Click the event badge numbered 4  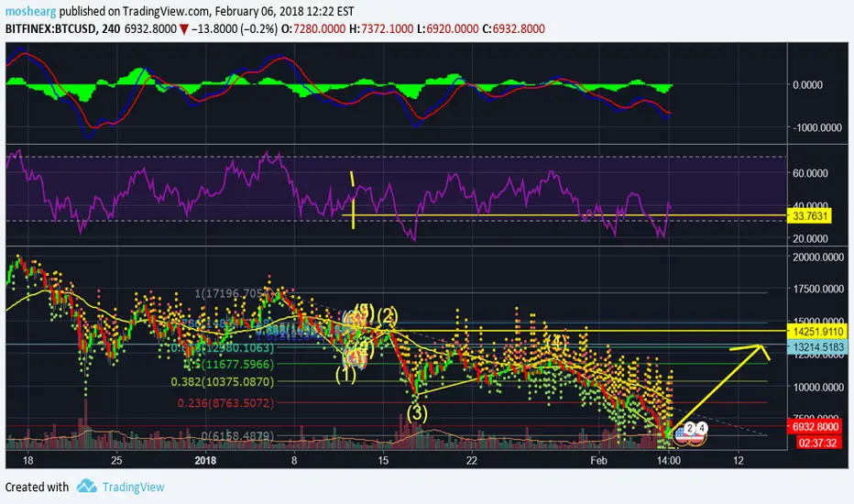[702, 428]
